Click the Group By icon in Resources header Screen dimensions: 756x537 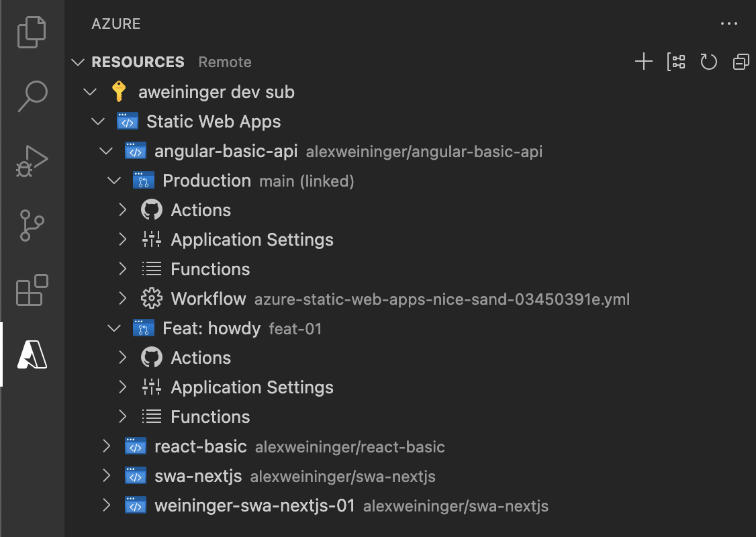pos(676,62)
